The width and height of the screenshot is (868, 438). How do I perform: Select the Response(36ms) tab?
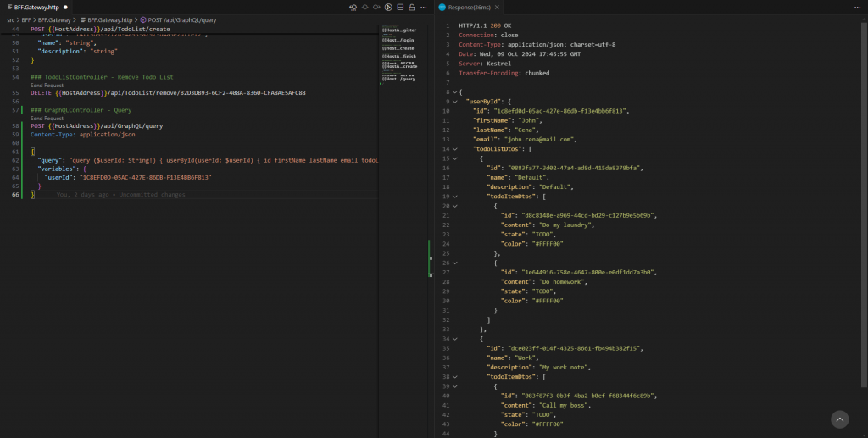tap(469, 7)
